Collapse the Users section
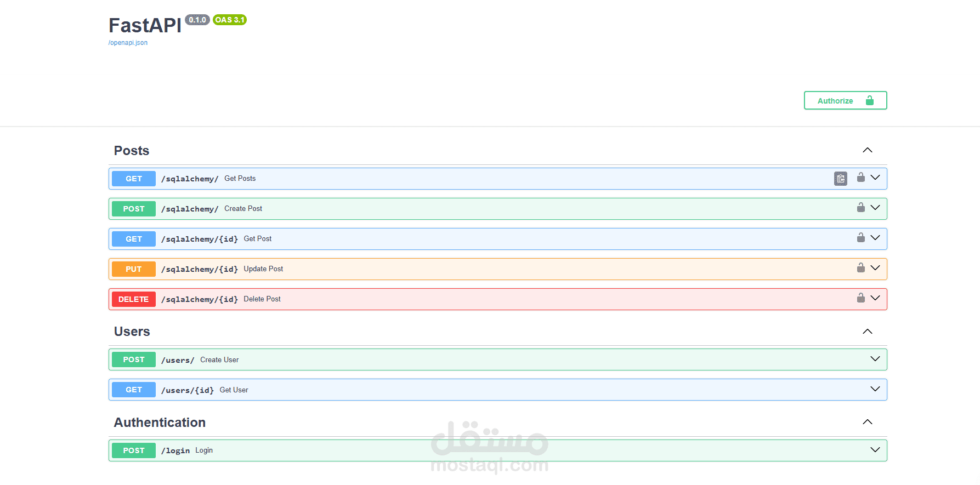This screenshot has height=485, width=980. (868, 332)
